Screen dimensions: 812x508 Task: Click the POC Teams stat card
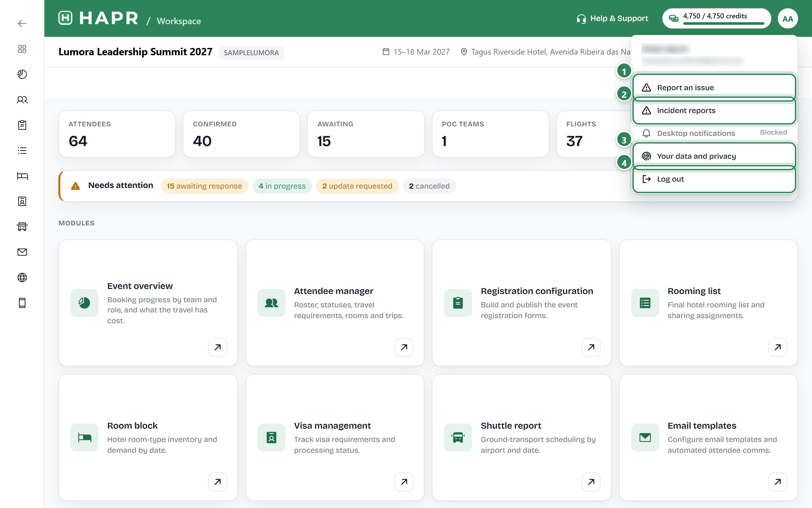point(490,134)
